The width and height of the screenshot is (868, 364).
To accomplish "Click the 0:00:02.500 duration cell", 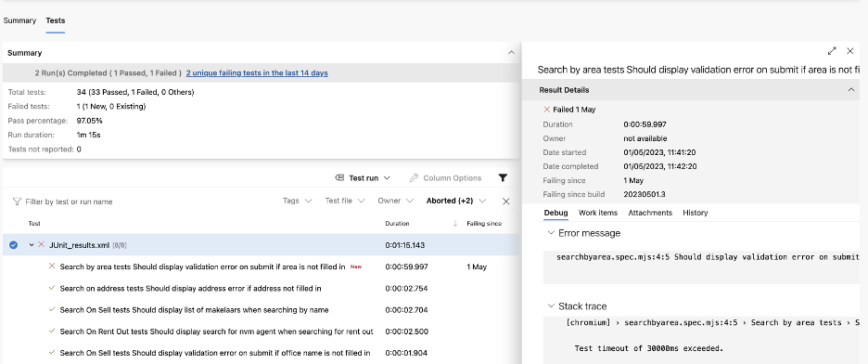I will tap(406, 331).
